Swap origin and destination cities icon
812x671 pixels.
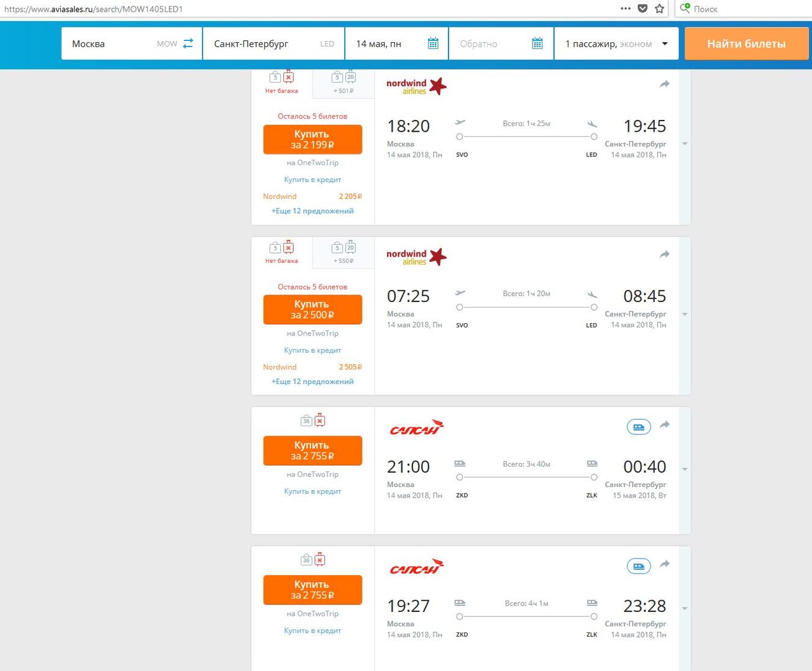(x=188, y=43)
